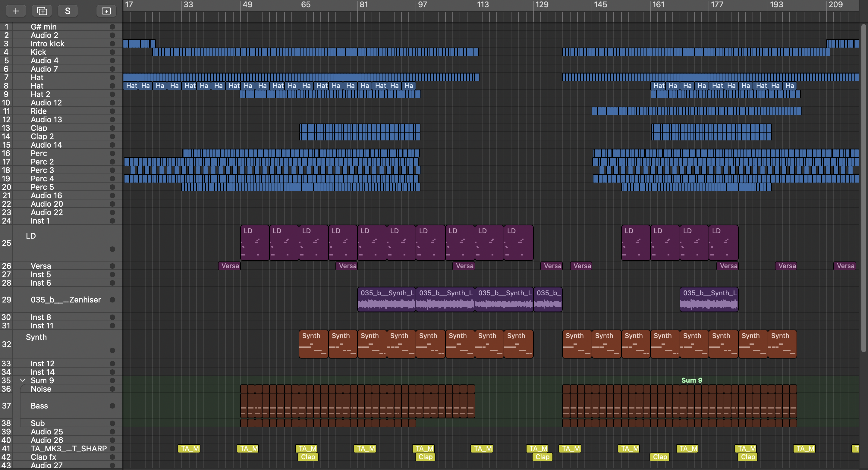Select the first Versa region near bar 43

tap(229, 266)
